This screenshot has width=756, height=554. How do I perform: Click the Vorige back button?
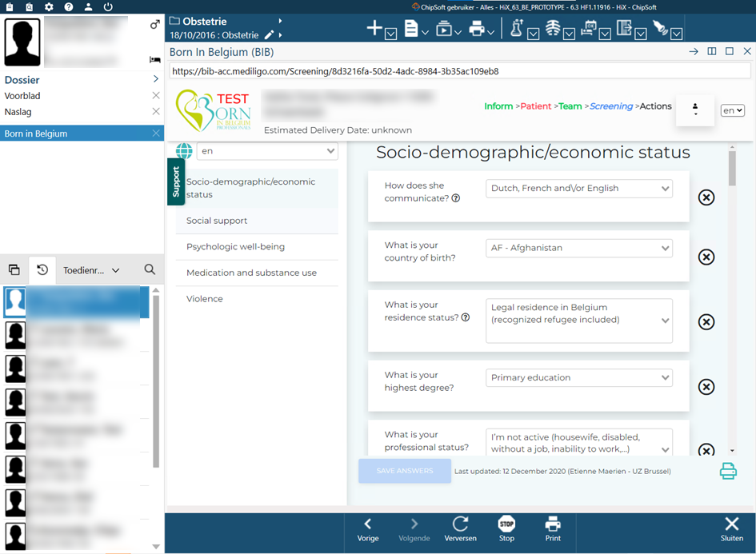coord(368,529)
